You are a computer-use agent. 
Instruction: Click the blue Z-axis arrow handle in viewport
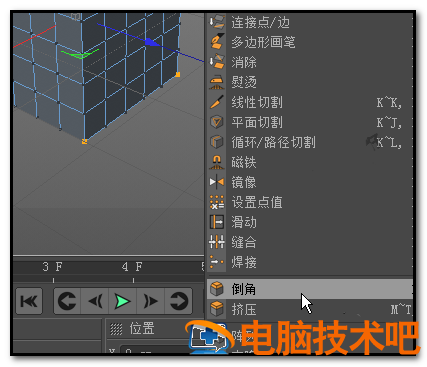pos(152,42)
